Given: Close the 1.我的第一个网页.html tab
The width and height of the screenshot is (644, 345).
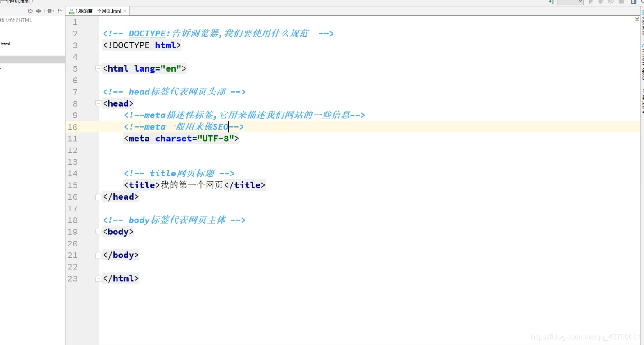Looking at the screenshot, I should 125,11.
